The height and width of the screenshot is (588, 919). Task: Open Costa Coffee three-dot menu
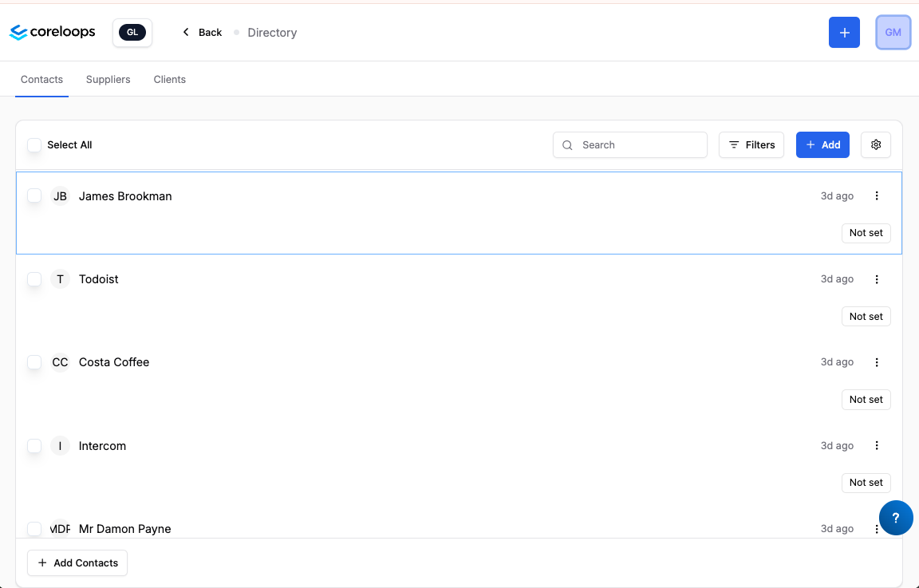877,362
